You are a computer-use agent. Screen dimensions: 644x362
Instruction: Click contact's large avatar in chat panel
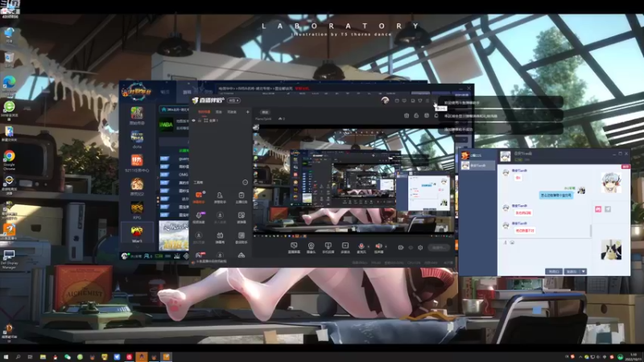(611, 183)
